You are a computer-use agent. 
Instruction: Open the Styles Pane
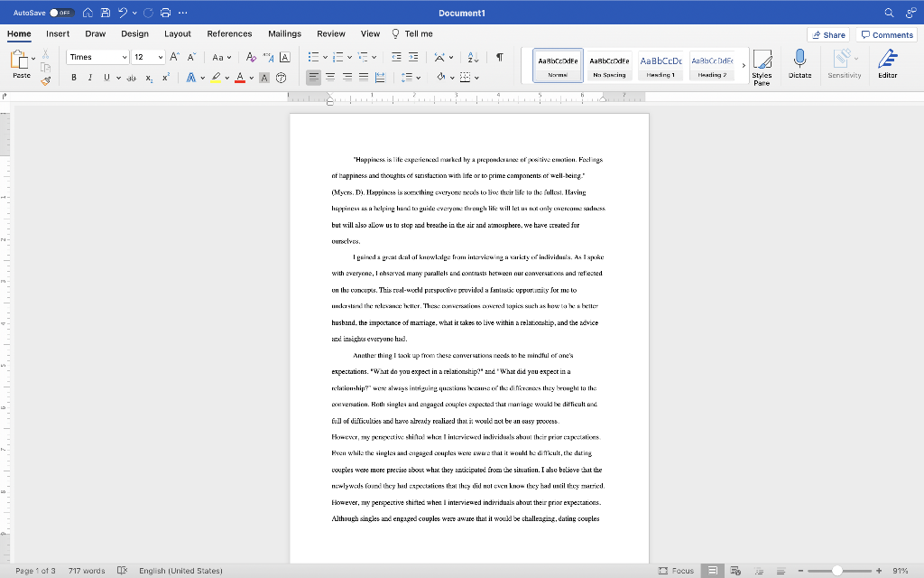click(762, 63)
